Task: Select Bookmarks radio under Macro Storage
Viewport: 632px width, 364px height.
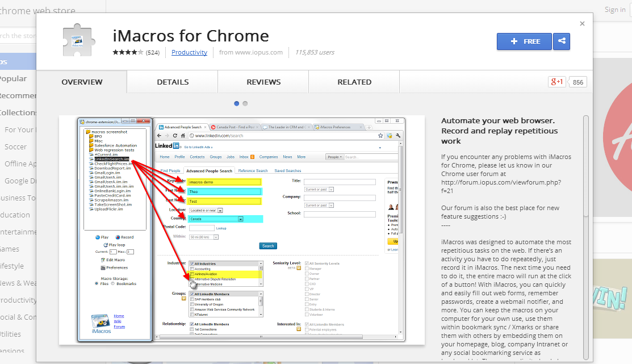Action: coord(112,283)
